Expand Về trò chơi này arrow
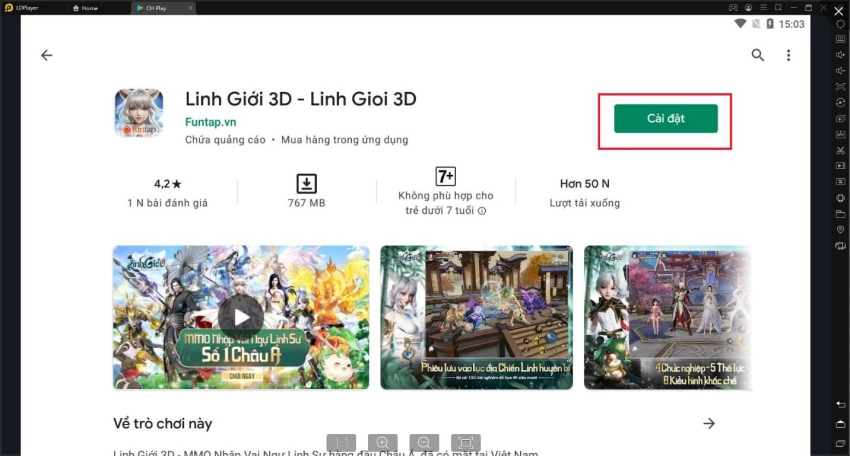 (709, 423)
